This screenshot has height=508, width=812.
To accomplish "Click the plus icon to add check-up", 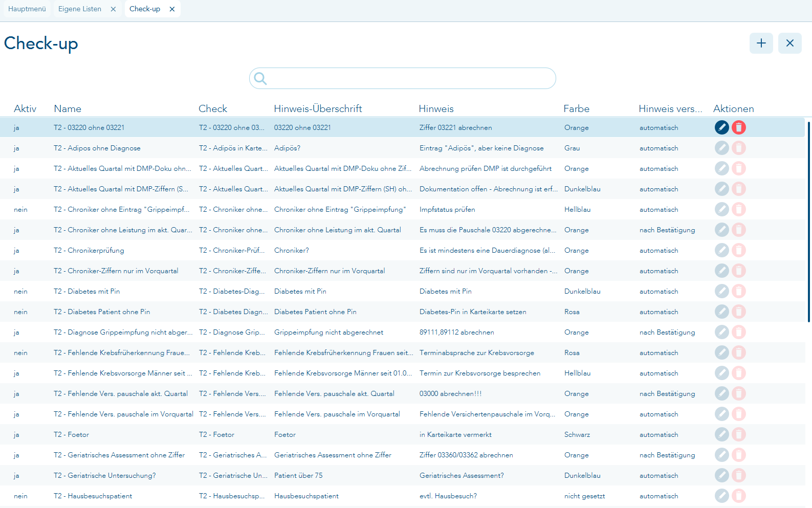I will coord(761,43).
